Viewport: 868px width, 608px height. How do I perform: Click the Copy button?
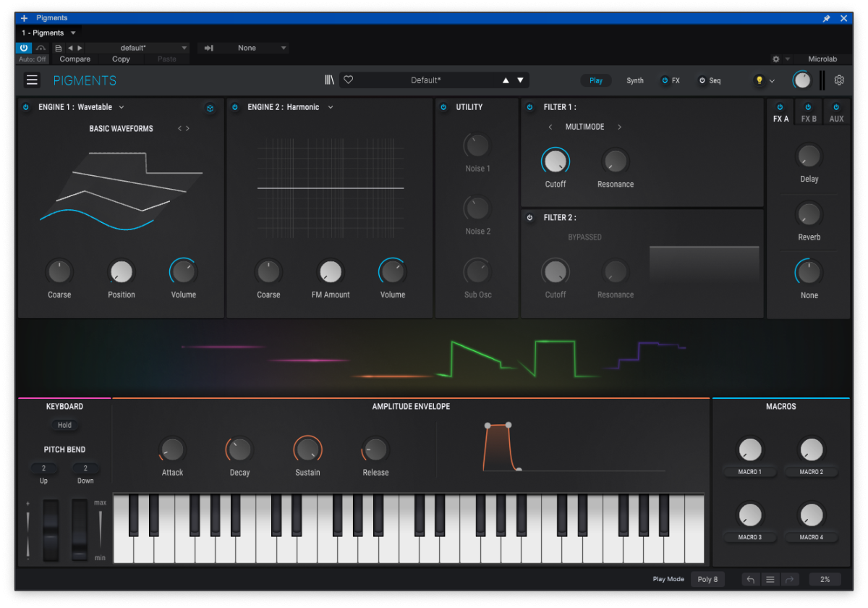[x=121, y=59]
